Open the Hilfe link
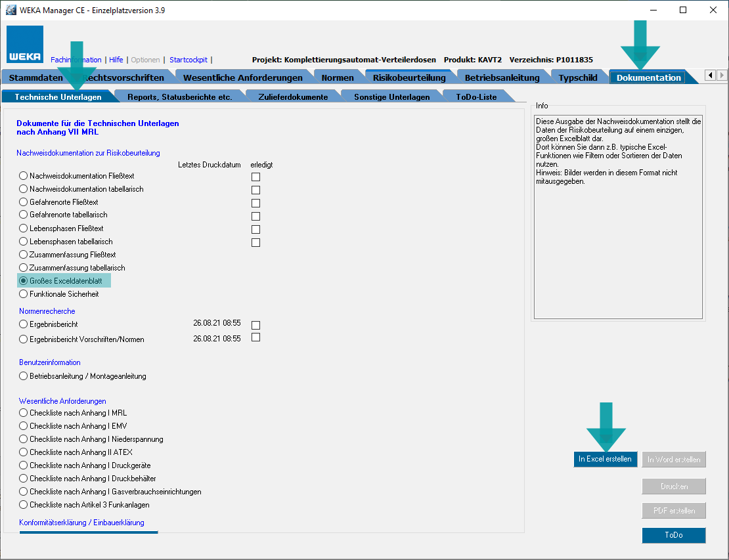The image size is (729, 560). 115,60
